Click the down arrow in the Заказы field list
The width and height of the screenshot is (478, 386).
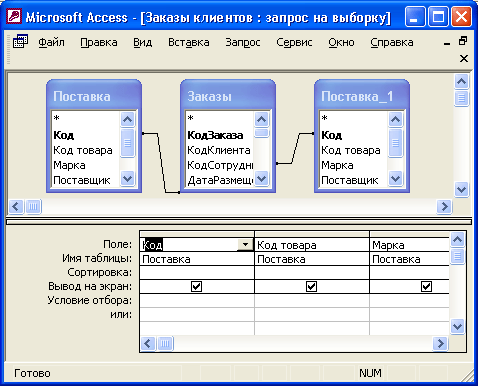(x=262, y=179)
